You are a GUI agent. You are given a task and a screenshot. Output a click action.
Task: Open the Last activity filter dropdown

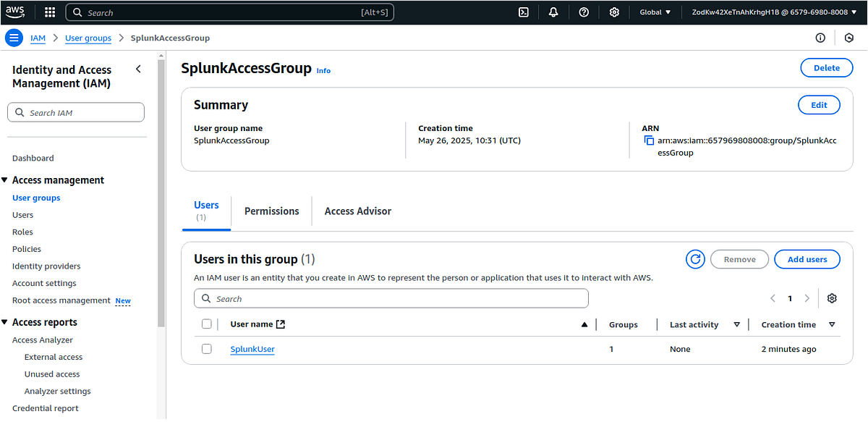[736, 324]
